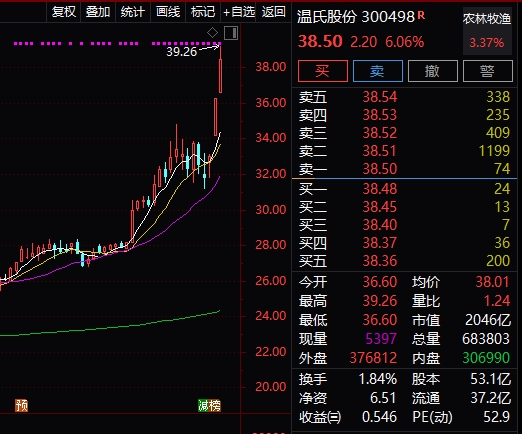Open the 农林牧渔 sector panel

(487, 31)
